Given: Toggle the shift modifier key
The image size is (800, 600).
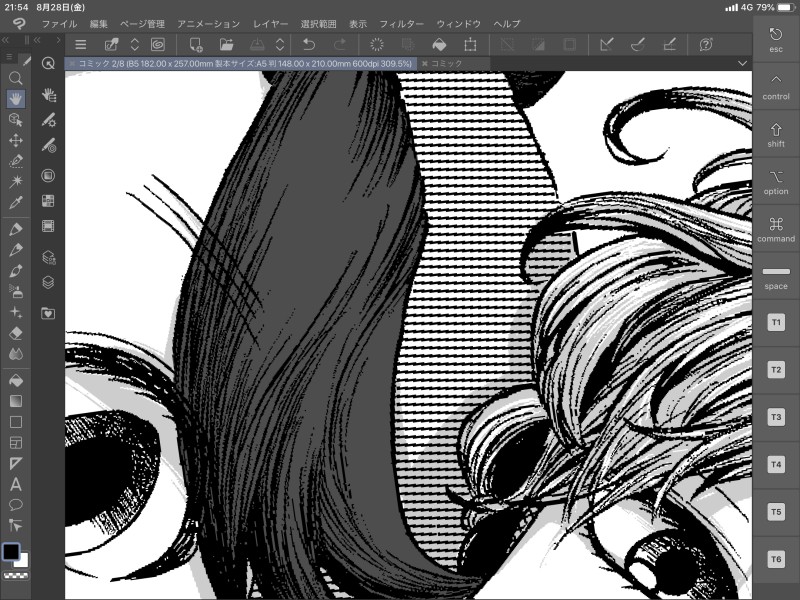Looking at the screenshot, I should 776,135.
